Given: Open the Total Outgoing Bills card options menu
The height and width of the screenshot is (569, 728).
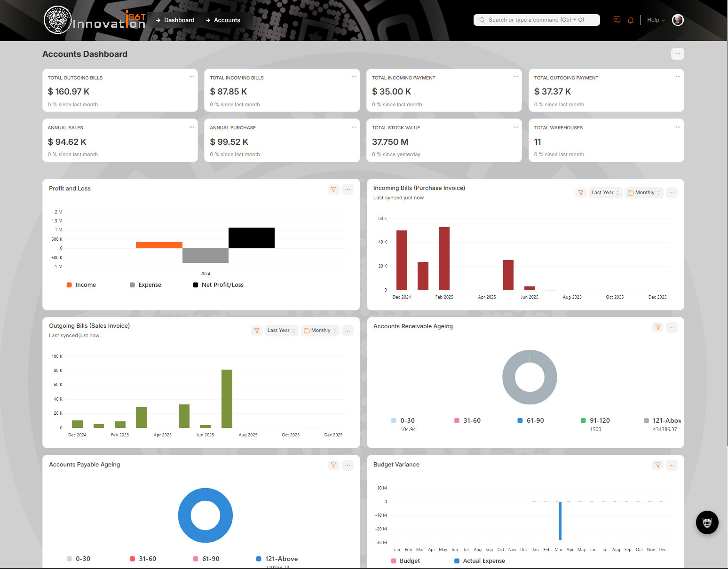Looking at the screenshot, I should (x=191, y=77).
